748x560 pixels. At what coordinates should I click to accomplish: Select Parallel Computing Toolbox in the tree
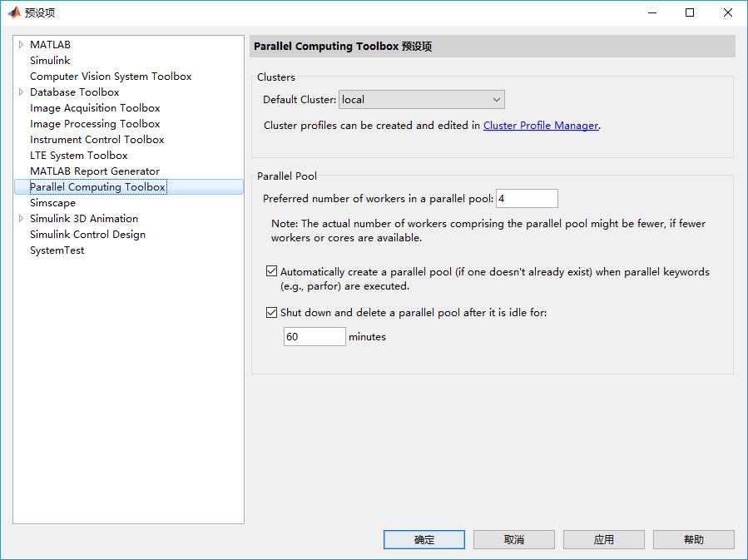tap(98, 187)
